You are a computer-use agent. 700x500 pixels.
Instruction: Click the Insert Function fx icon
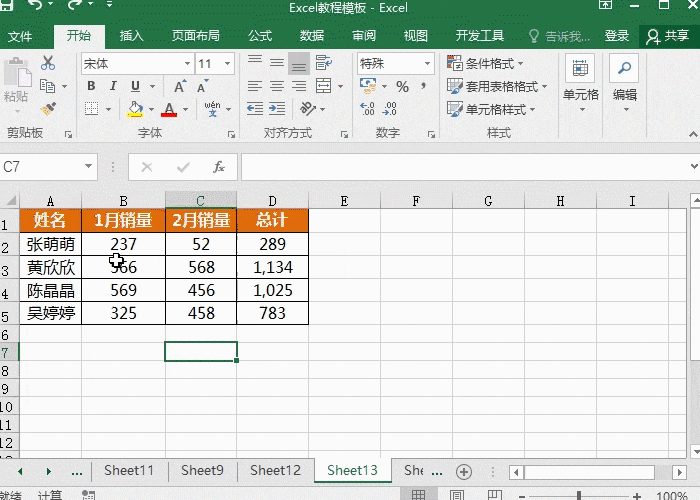219,167
